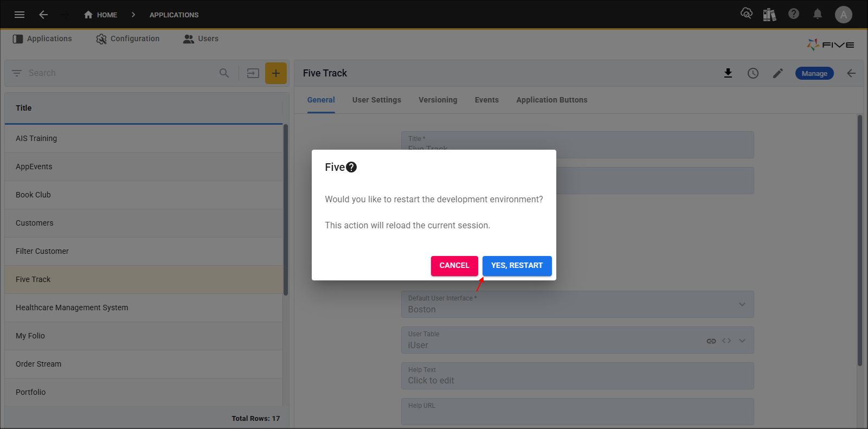
Task: Select the AIS Training application row
Action: (x=144, y=138)
